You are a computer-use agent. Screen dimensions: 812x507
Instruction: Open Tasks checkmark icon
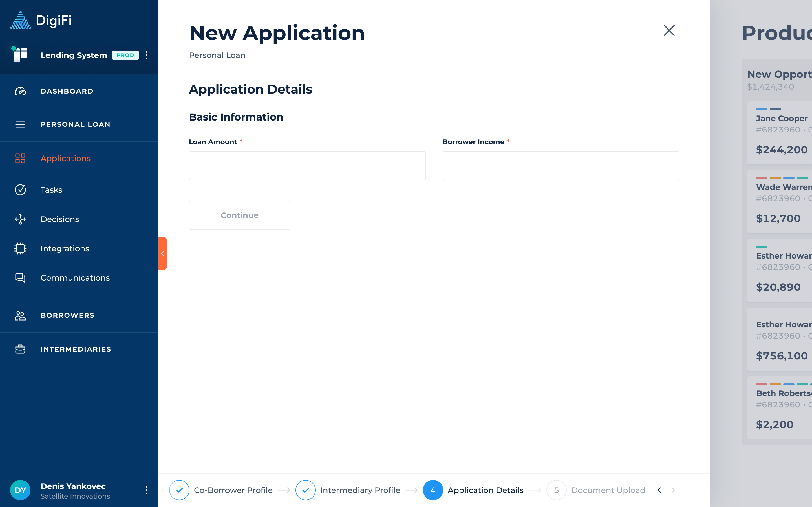coord(20,190)
